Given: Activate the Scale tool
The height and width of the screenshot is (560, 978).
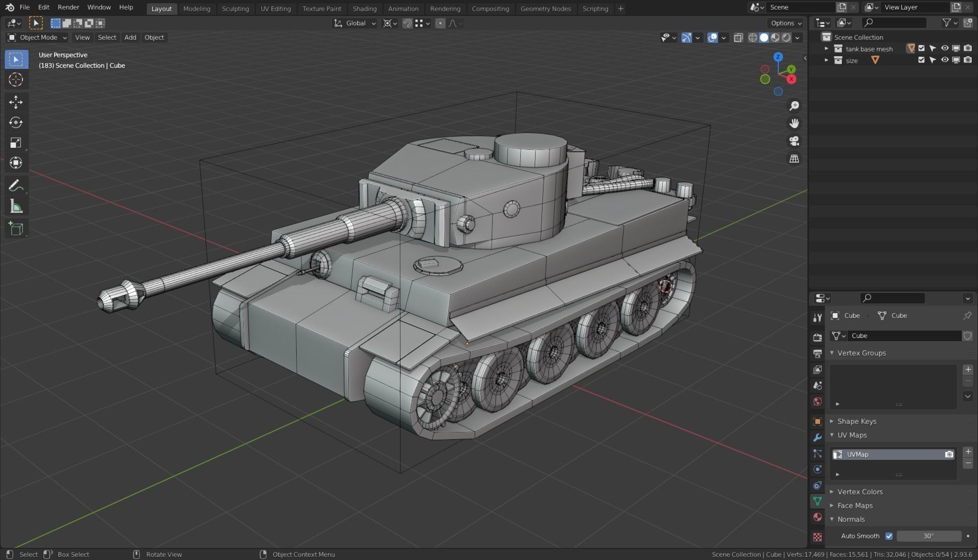Looking at the screenshot, I should 16,143.
